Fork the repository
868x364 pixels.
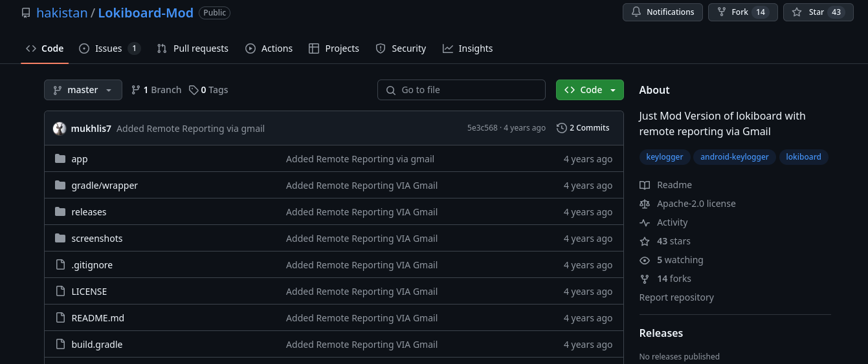click(x=742, y=12)
